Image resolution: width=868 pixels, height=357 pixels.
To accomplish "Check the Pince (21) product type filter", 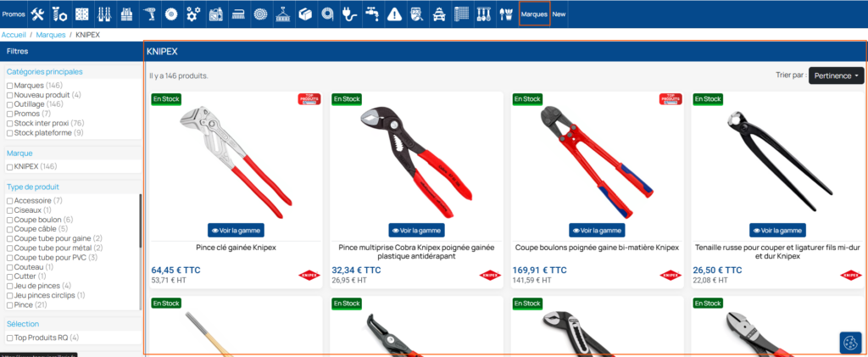I will (x=10, y=305).
